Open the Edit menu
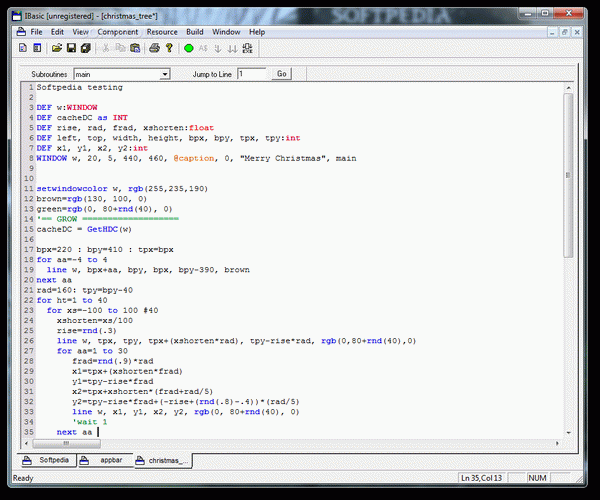The width and height of the screenshot is (600, 500). (57, 32)
